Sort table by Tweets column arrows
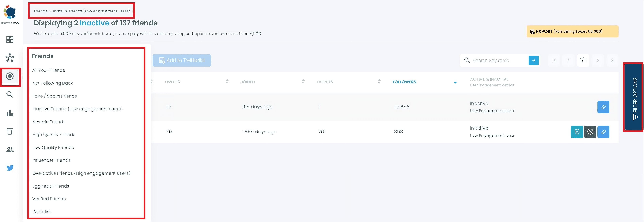 click(x=227, y=81)
